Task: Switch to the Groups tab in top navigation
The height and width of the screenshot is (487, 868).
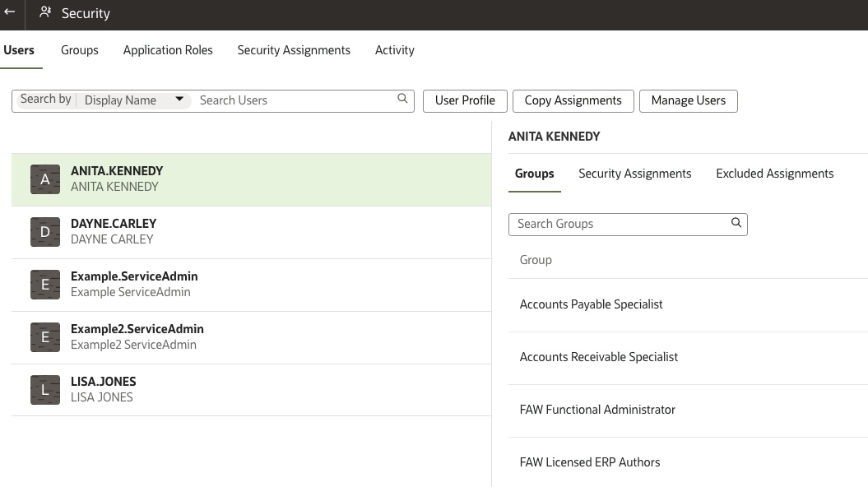Action: tap(79, 50)
